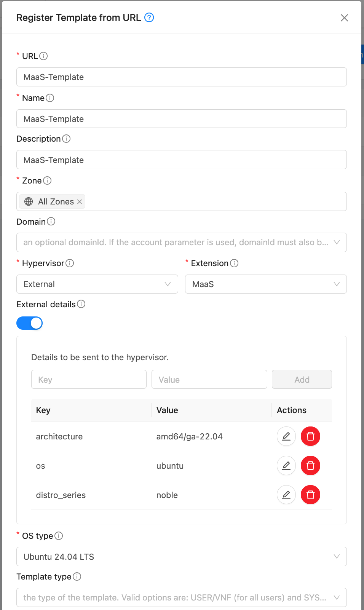Open the Extension dropdown showing MaaS
The image size is (364, 610).
click(x=266, y=284)
